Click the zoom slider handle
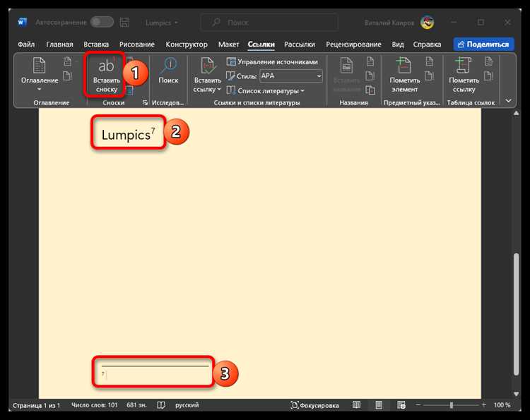 (452, 404)
